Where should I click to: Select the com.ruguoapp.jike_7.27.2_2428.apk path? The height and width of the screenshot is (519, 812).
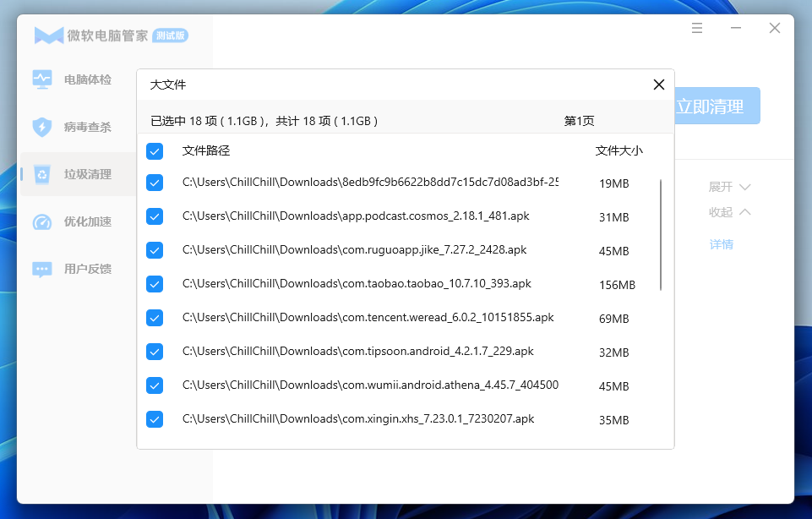(354, 249)
